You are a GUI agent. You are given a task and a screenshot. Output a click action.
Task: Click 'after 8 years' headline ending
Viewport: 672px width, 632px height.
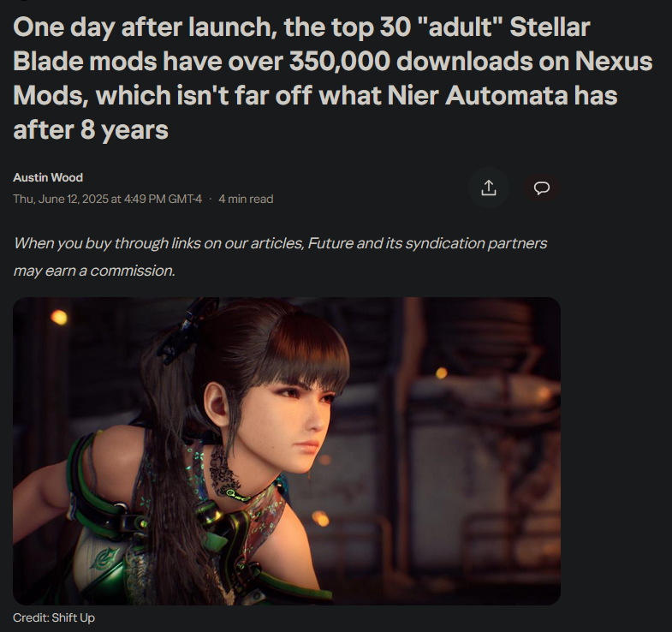tap(91, 130)
